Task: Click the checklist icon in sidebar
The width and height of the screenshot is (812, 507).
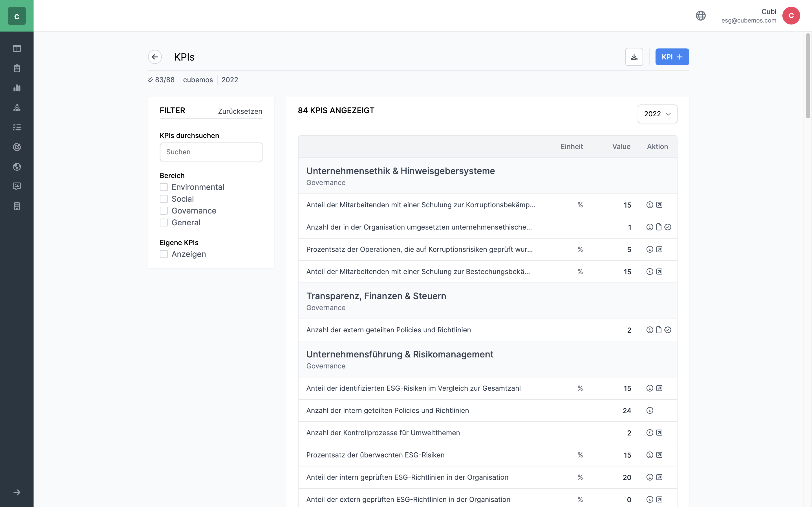Action: coord(17,127)
